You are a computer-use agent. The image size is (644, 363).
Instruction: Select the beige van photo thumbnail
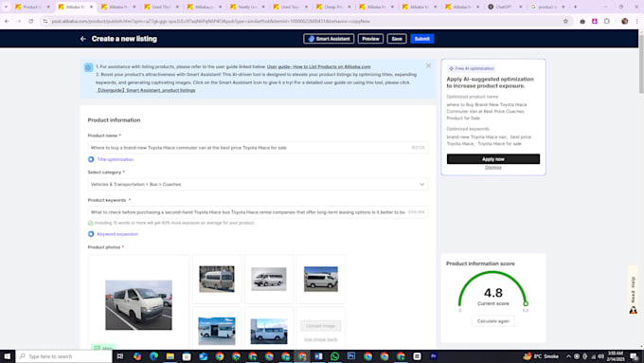pos(217,280)
